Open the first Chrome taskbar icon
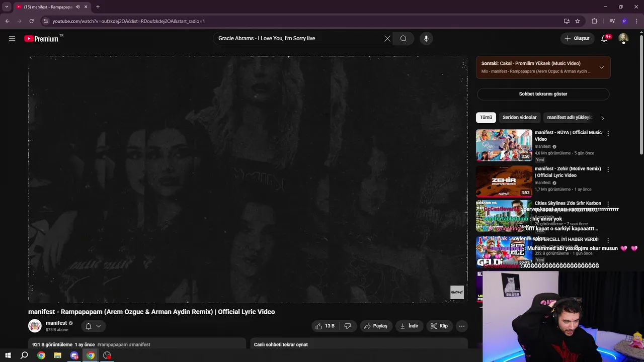Image resolution: width=644 pixels, height=362 pixels. pos(41,355)
